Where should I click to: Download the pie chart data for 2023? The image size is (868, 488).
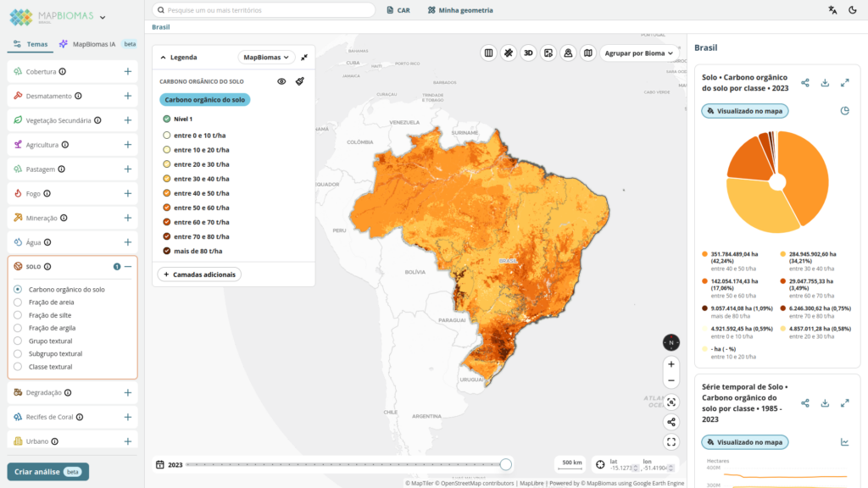point(825,83)
